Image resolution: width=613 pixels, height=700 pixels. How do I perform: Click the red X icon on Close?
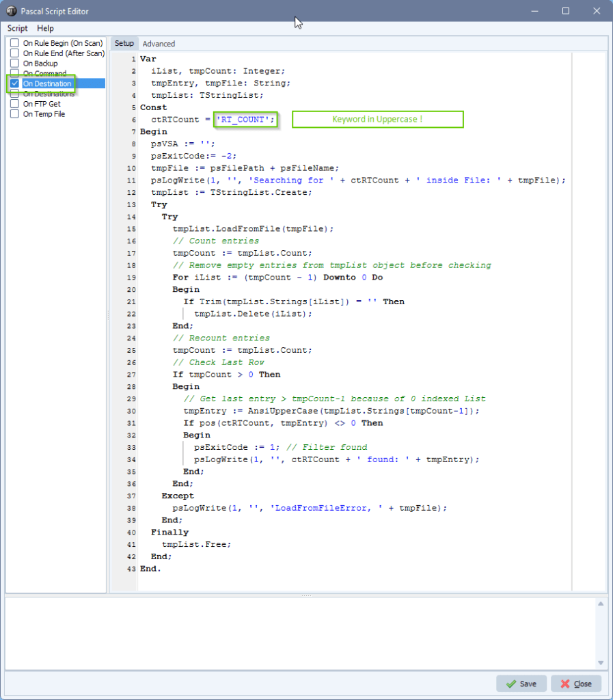[x=564, y=684]
